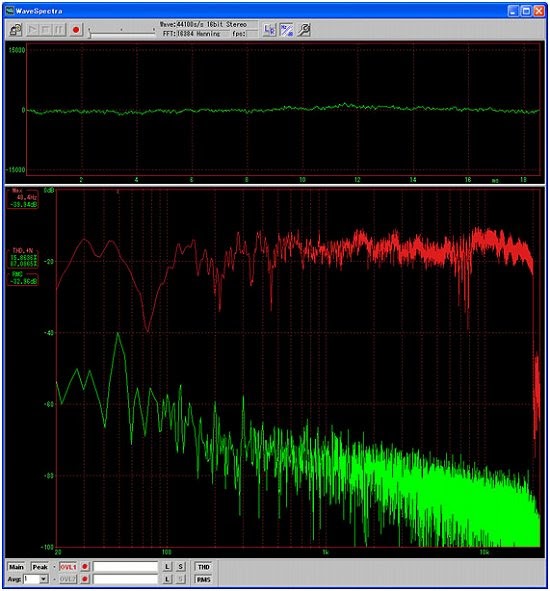Click the Max frequency readout box
The image size is (550, 591).
click(23, 198)
